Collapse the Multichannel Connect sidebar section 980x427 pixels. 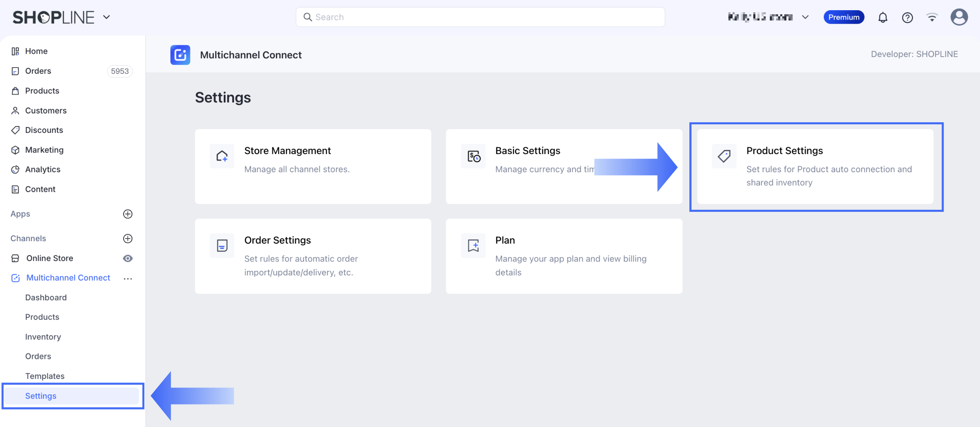pos(68,278)
